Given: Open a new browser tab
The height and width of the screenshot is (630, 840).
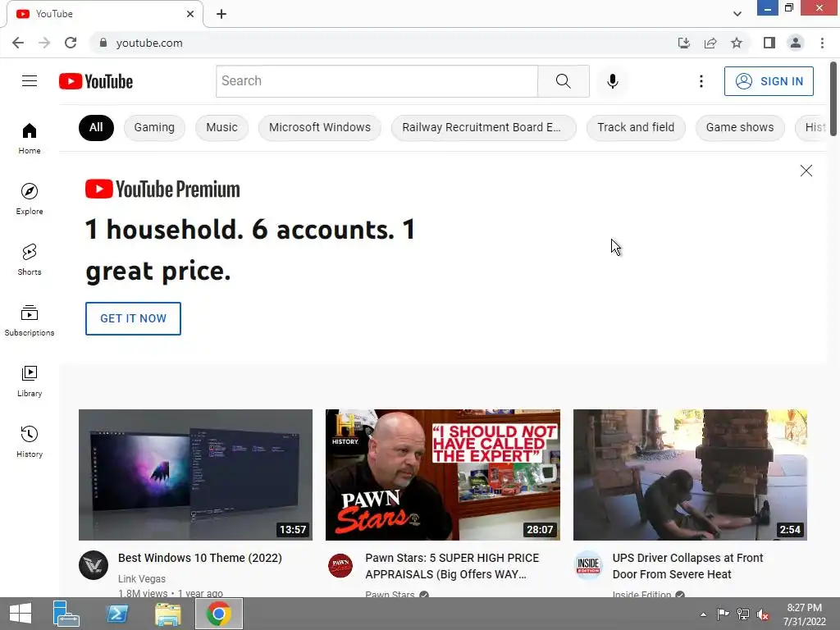Looking at the screenshot, I should 221,14.
